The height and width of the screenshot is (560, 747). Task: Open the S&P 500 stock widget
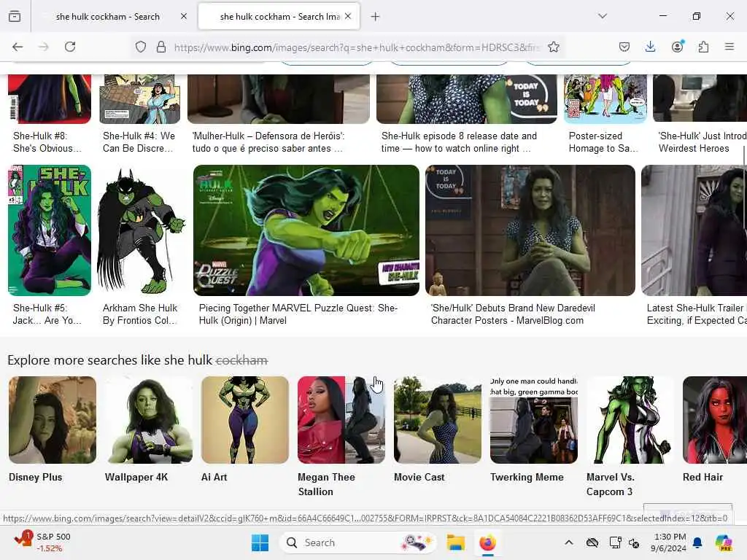(42, 542)
